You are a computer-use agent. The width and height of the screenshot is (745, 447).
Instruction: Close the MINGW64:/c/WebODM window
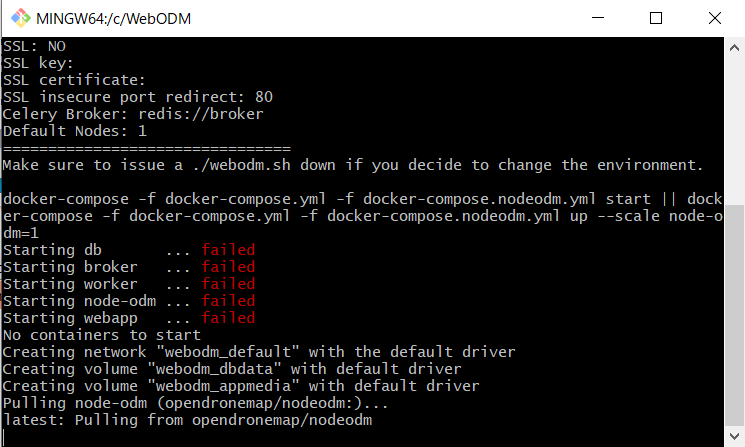(715, 18)
